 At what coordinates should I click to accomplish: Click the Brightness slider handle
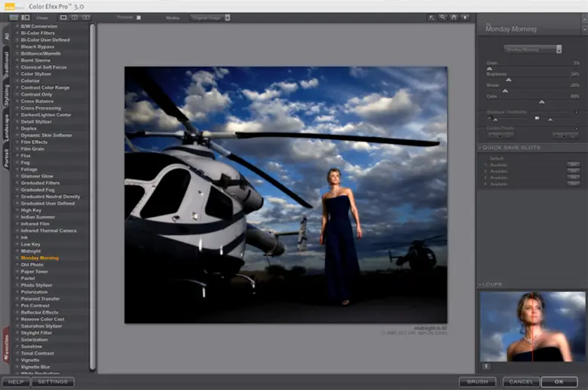(x=509, y=80)
